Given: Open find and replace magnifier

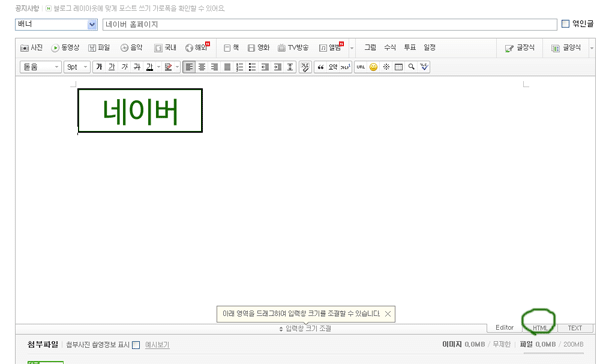Looking at the screenshot, I should pos(411,67).
